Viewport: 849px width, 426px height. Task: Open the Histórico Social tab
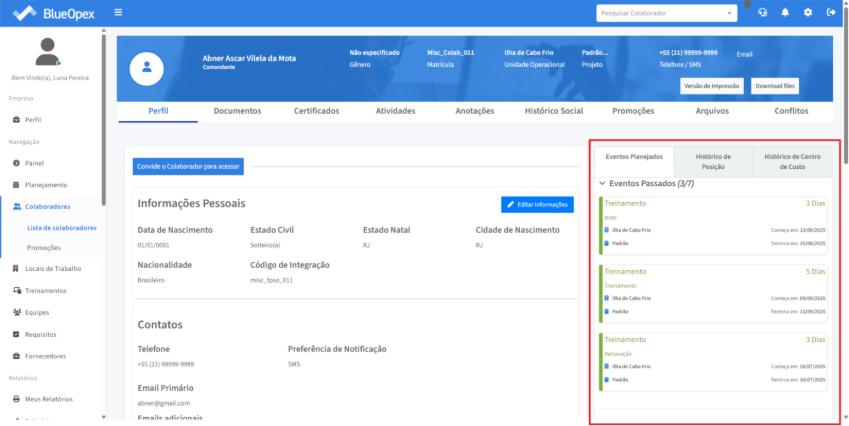(554, 111)
